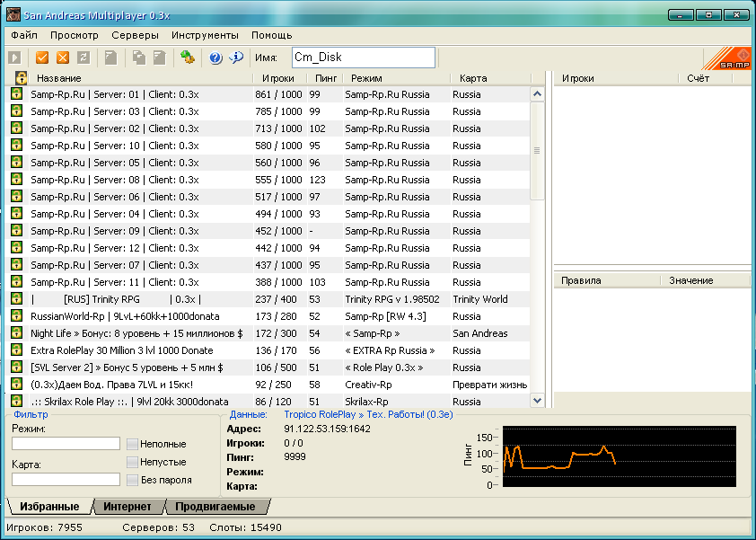This screenshot has width=756, height=540.
Task: Click the lock icon for Samp-Rp.Ru Server: 04
Action: [17, 213]
